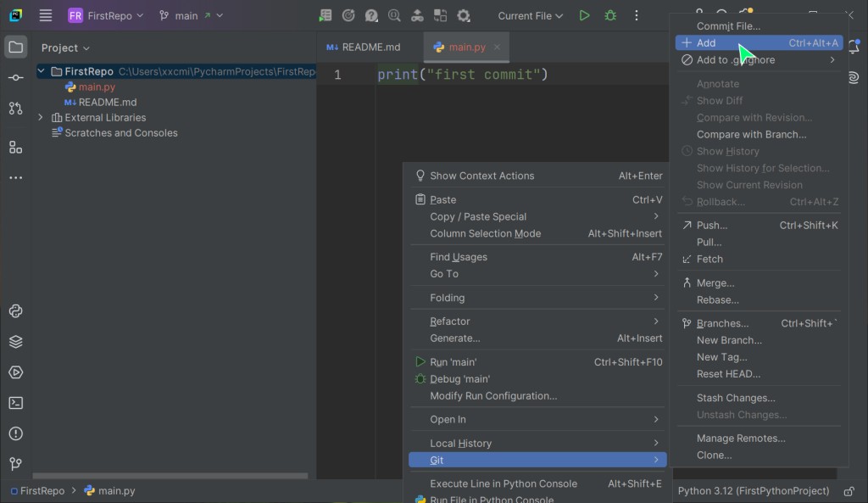The height and width of the screenshot is (503, 868).
Task: Open the Python Packages layers icon
Action: point(15,342)
